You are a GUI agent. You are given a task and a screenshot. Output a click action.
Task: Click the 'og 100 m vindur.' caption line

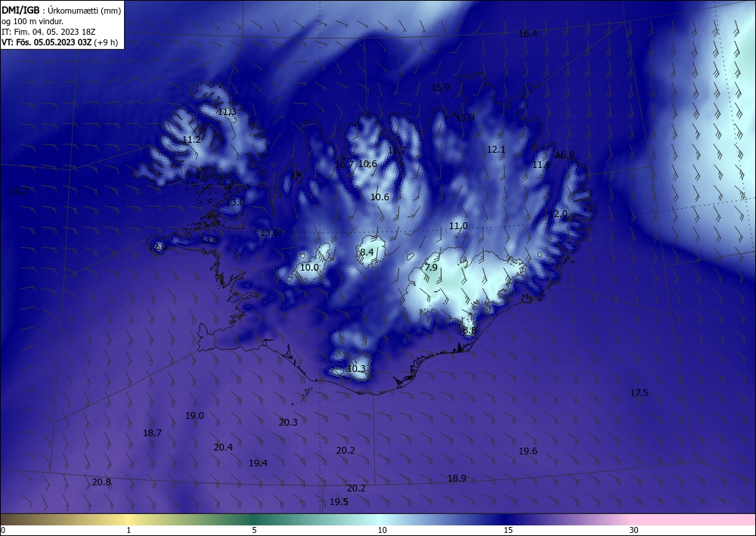(x=33, y=21)
